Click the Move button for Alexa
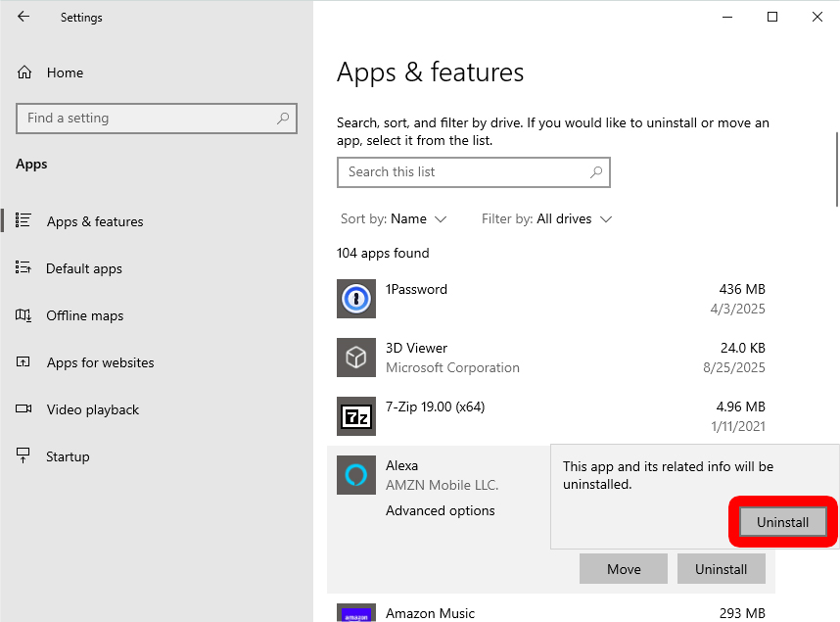Image resolution: width=840 pixels, height=622 pixels. coord(624,568)
